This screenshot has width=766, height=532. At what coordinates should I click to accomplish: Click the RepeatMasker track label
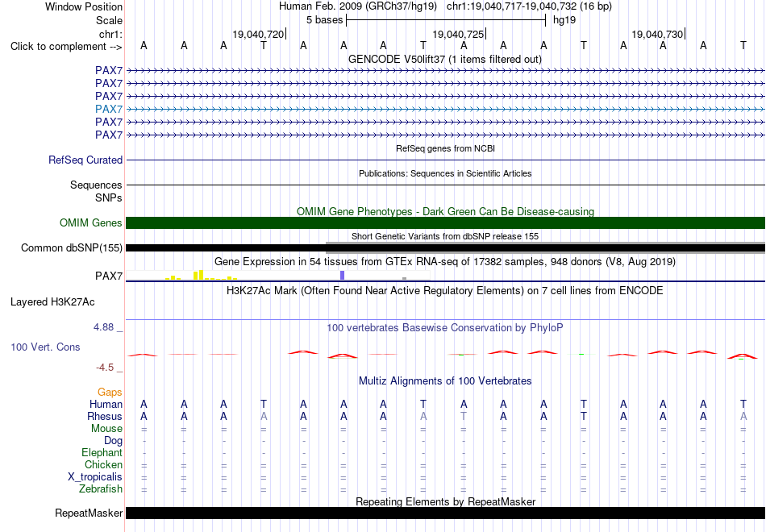coord(89,513)
